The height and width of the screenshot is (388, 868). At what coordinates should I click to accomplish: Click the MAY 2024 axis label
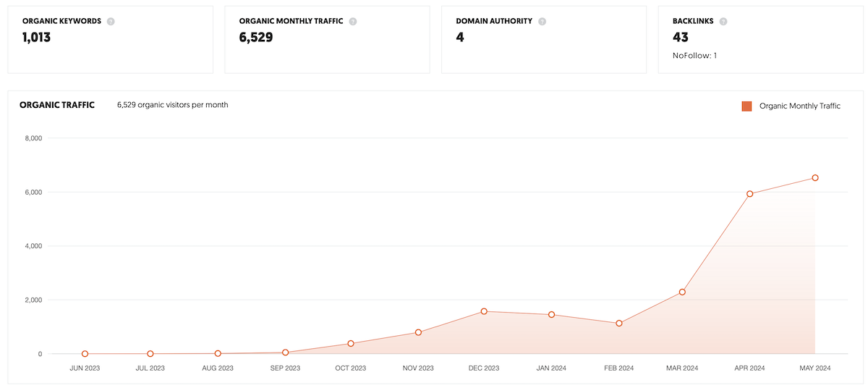(x=815, y=368)
